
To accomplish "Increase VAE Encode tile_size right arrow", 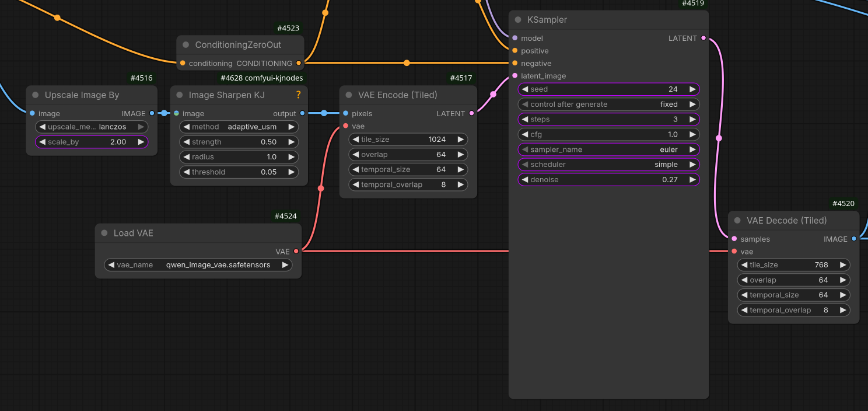I will (x=460, y=140).
